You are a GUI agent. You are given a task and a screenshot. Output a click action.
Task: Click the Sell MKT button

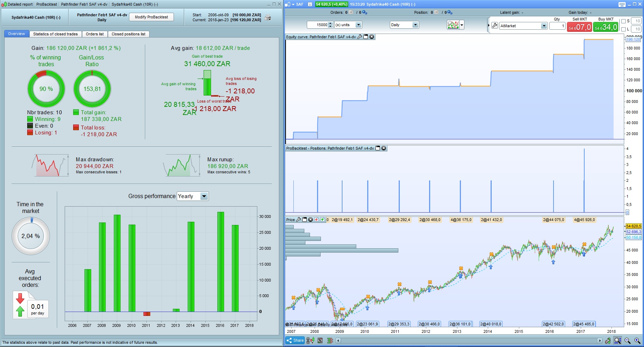click(579, 27)
